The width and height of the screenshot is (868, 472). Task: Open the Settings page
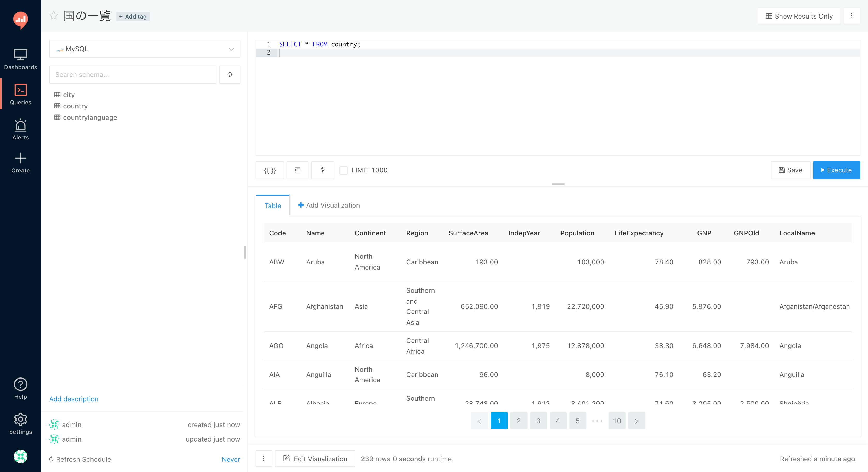(x=21, y=424)
